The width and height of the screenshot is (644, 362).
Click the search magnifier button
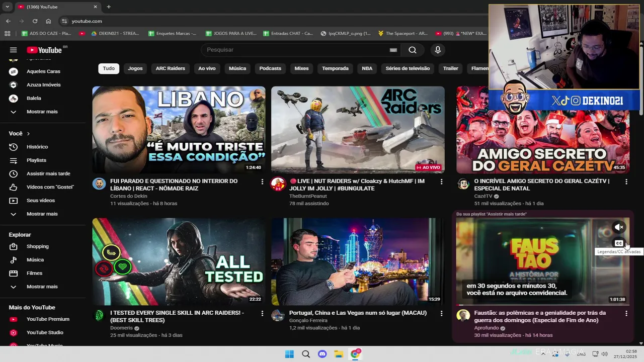tap(413, 50)
